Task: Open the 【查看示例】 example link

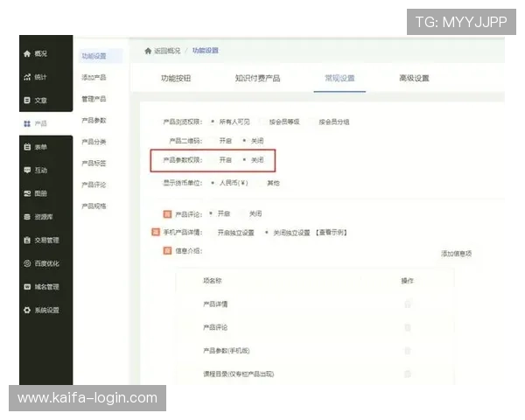Action: pyautogui.click(x=331, y=233)
